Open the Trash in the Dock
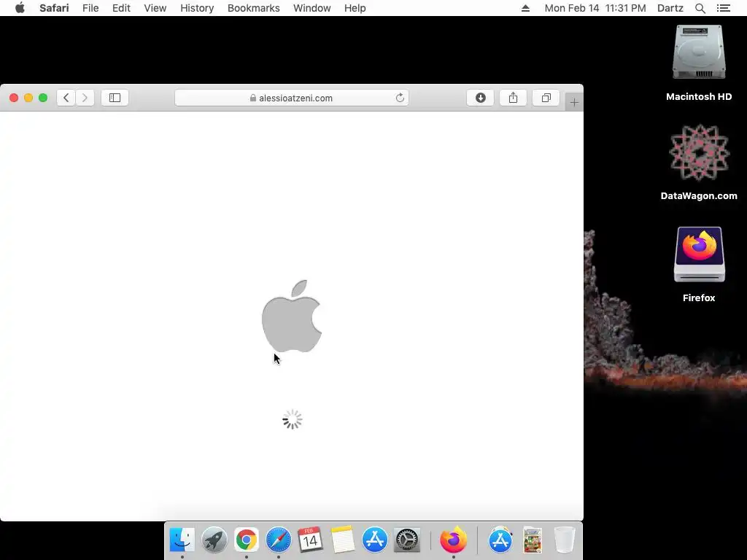 tap(565, 540)
